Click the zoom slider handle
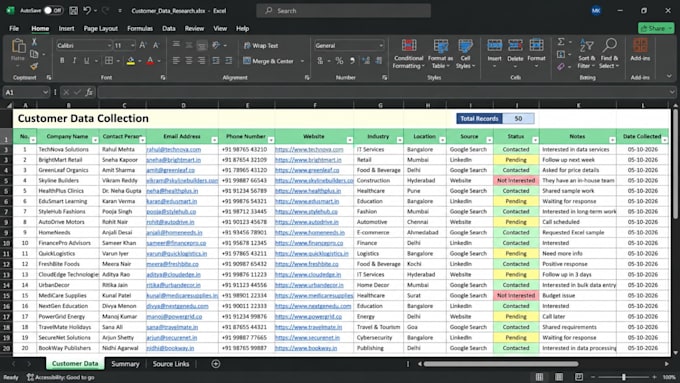 point(624,377)
